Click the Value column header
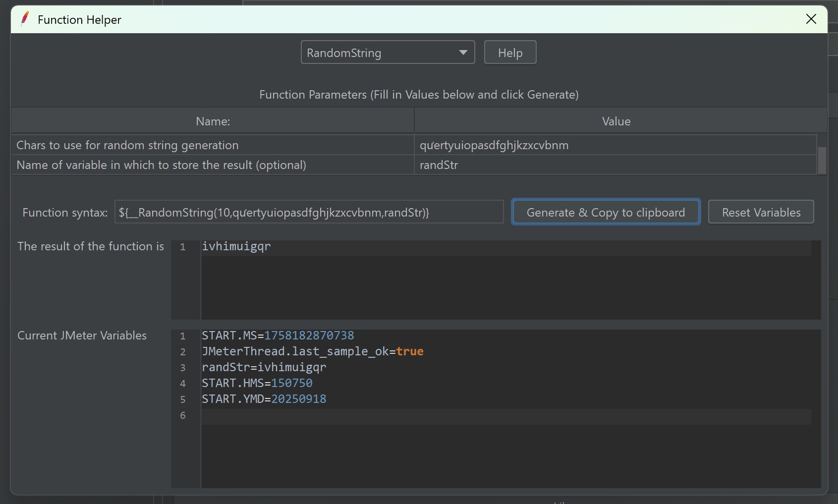Viewport: 838px width, 504px height. tap(615, 121)
